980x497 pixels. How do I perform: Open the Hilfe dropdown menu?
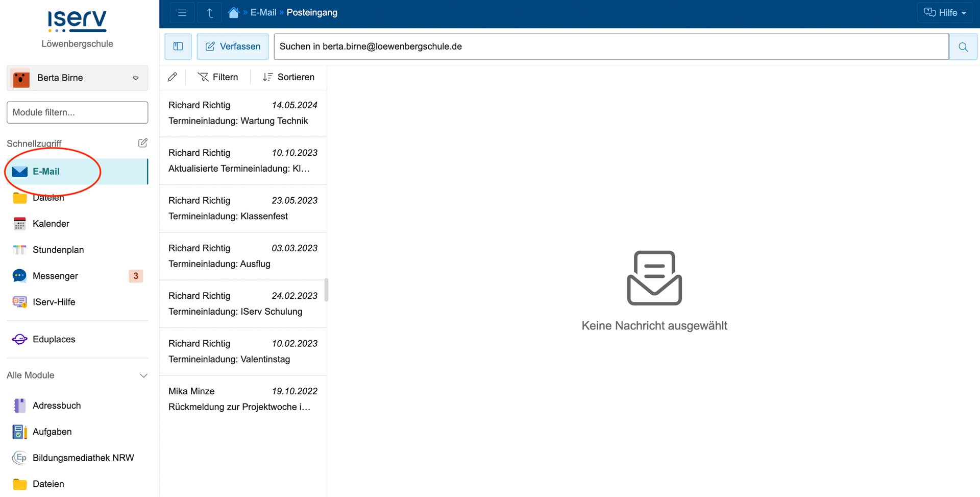[x=946, y=13]
